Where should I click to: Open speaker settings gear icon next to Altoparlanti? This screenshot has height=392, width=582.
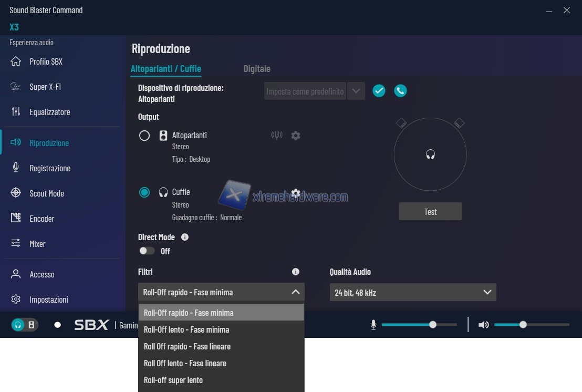296,136
